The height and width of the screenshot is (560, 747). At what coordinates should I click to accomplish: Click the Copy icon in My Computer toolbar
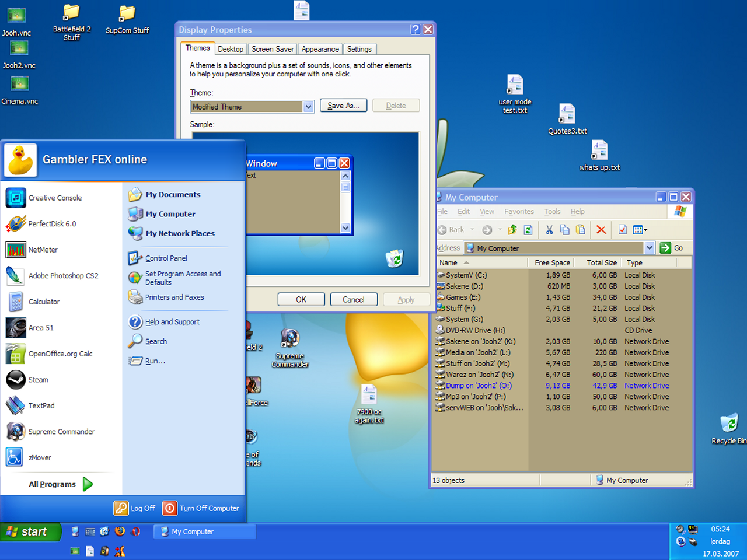565,230
